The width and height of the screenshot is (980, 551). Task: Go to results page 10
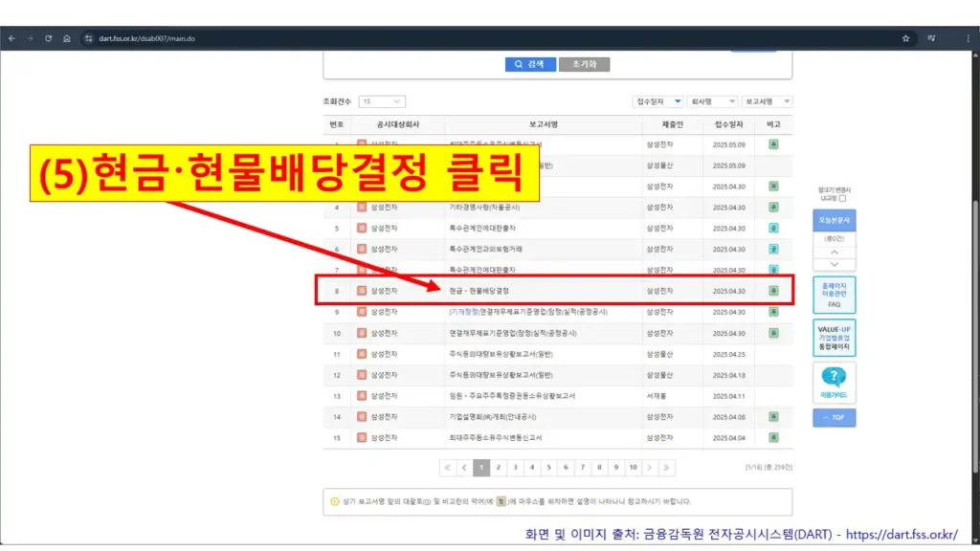634,467
